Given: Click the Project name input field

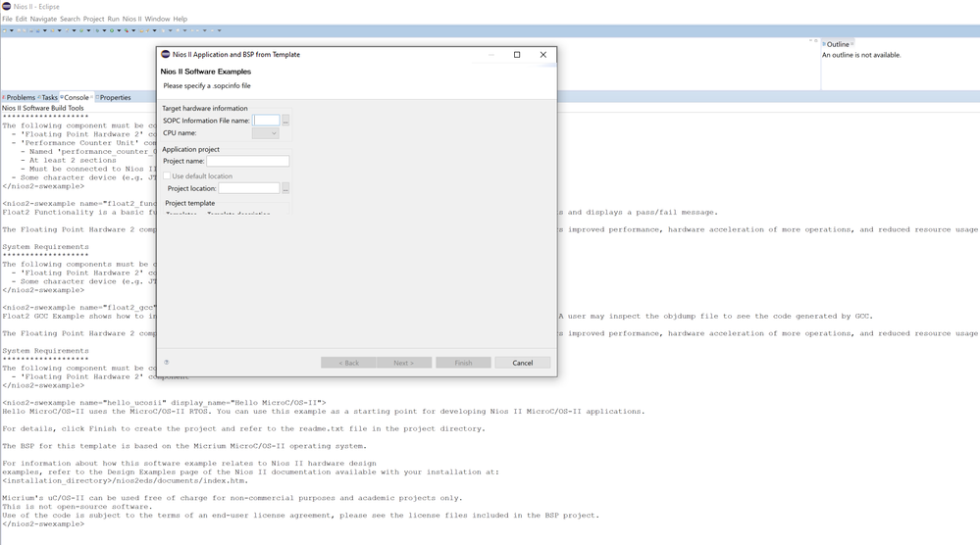Looking at the screenshot, I should tap(248, 161).
